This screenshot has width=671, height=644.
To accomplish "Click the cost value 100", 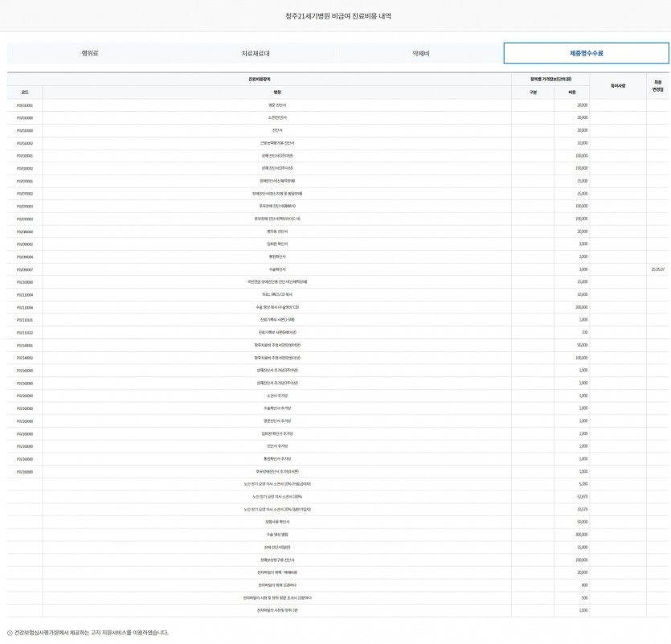I will coord(584,333).
